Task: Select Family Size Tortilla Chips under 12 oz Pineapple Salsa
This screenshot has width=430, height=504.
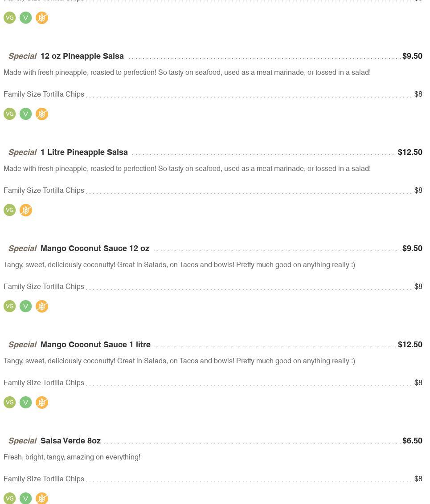Action: pos(44,94)
